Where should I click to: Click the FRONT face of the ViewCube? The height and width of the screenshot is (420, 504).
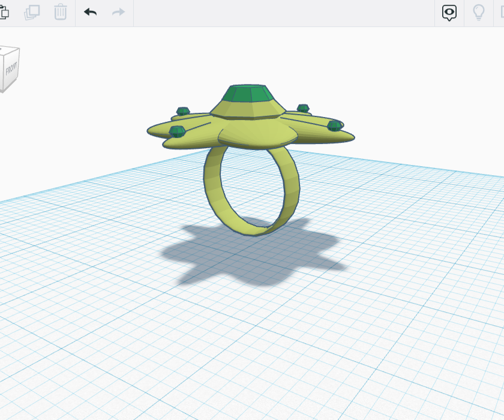click(10, 69)
